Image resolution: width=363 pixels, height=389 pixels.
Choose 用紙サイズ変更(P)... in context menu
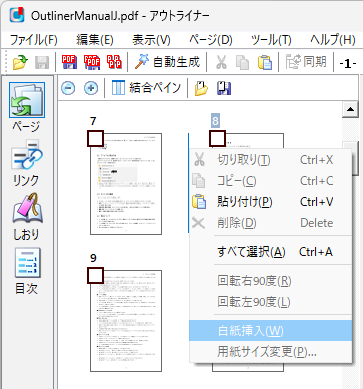[270, 351]
